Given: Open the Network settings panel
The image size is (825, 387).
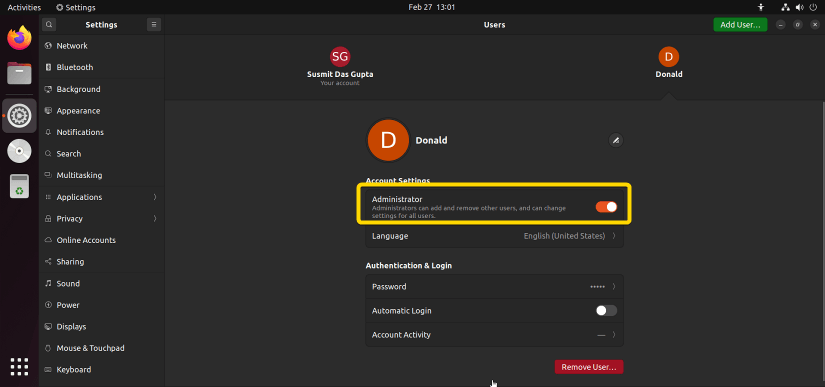Looking at the screenshot, I should [x=102, y=46].
